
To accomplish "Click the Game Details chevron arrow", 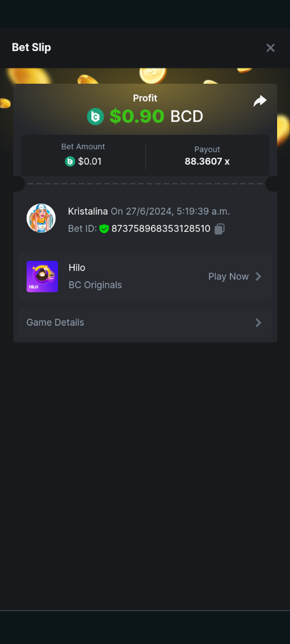I will point(258,323).
